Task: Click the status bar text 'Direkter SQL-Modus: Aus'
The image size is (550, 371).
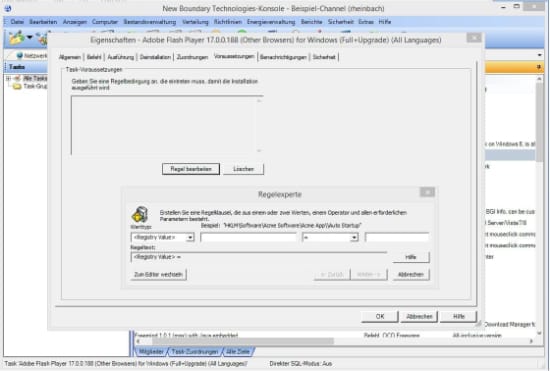Action: [301, 364]
